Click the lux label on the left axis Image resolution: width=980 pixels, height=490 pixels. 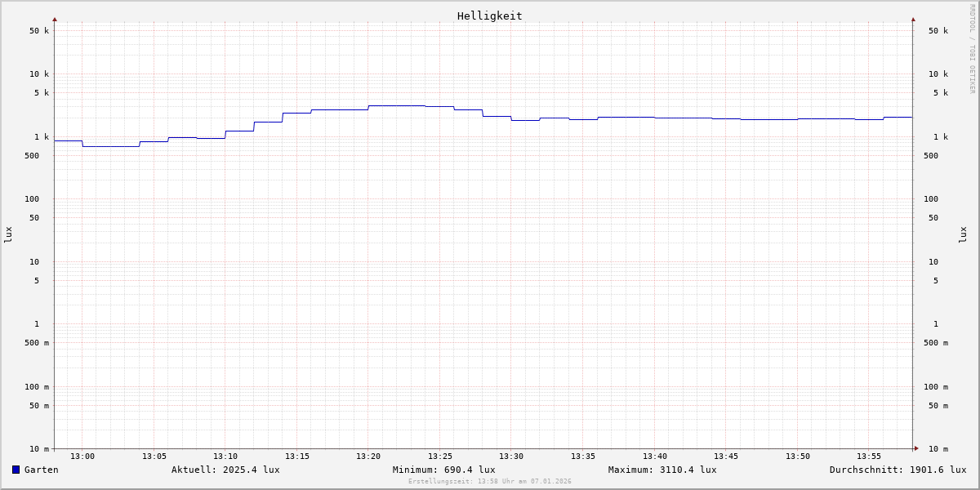pos(8,235)
